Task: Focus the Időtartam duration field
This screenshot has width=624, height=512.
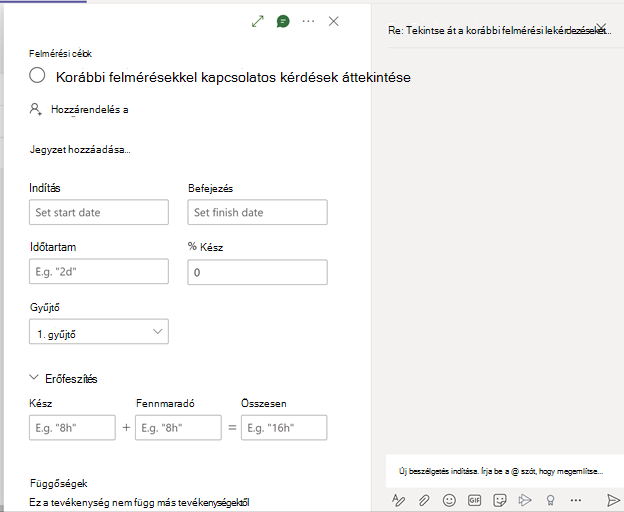Action: pos(99,271)
